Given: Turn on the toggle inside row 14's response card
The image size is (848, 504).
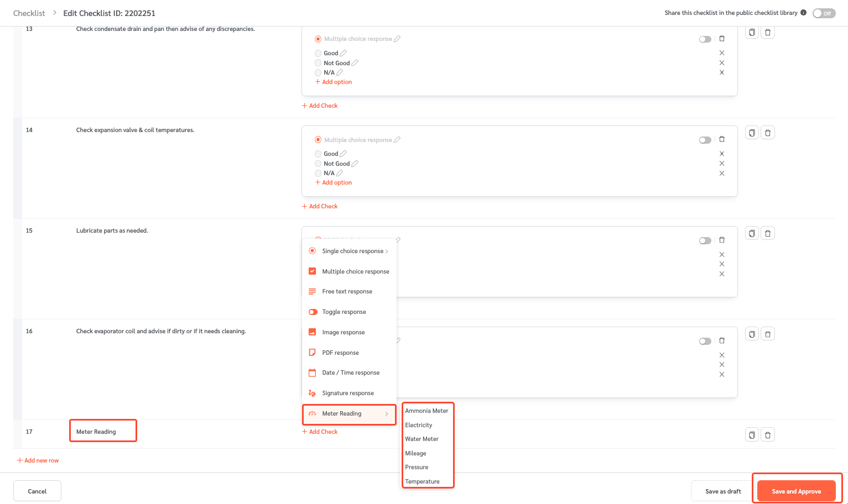Looking at the screenshot, I should [x=705, y=140].
